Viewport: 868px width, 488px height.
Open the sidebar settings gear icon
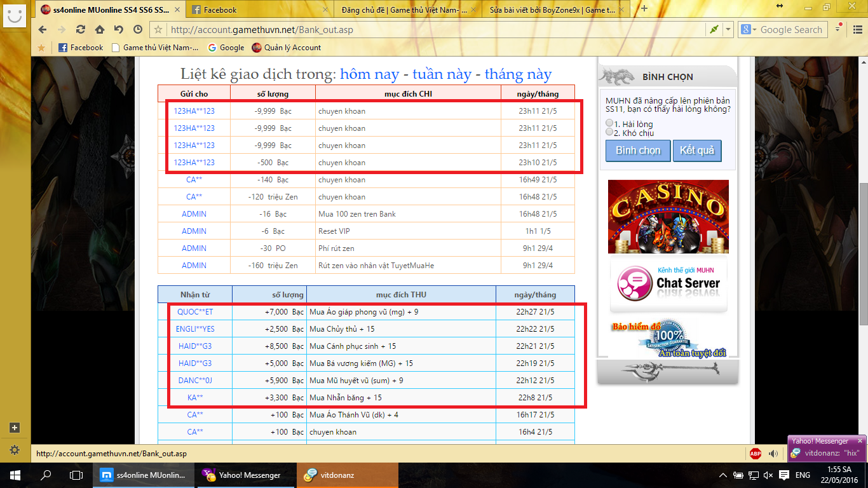point(15,450)
